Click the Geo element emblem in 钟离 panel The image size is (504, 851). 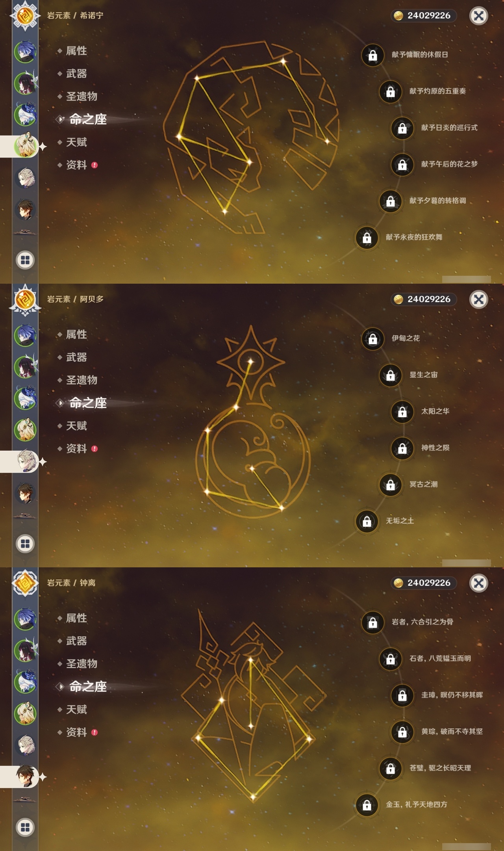(25, 583)
